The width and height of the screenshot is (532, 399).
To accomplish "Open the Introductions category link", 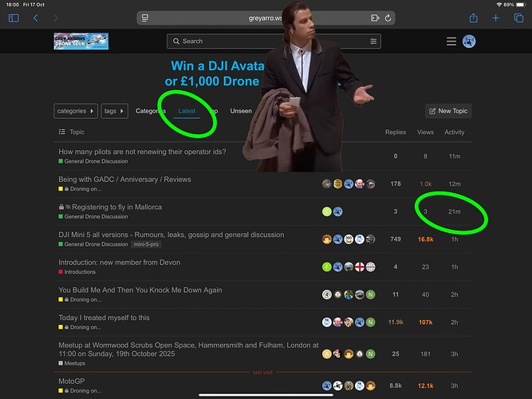I will 77,271.
